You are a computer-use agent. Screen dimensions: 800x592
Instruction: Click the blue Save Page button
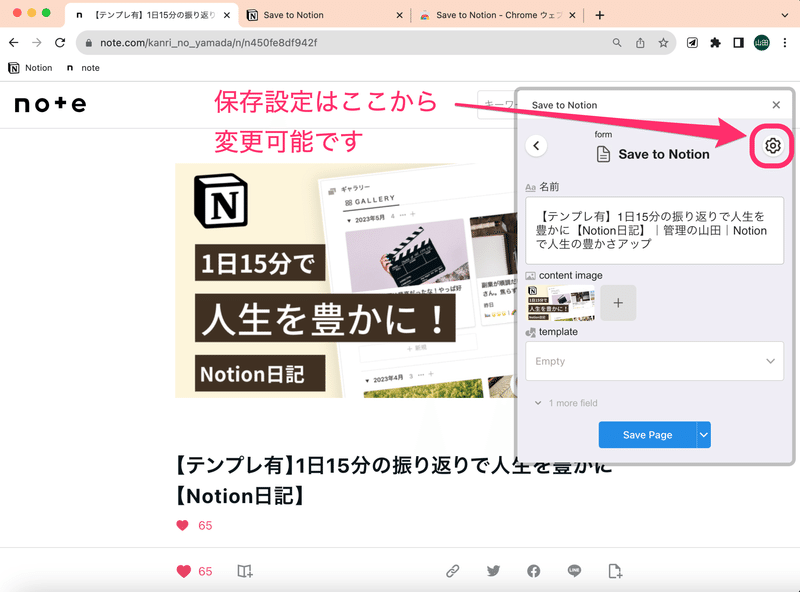click(647, 435)
